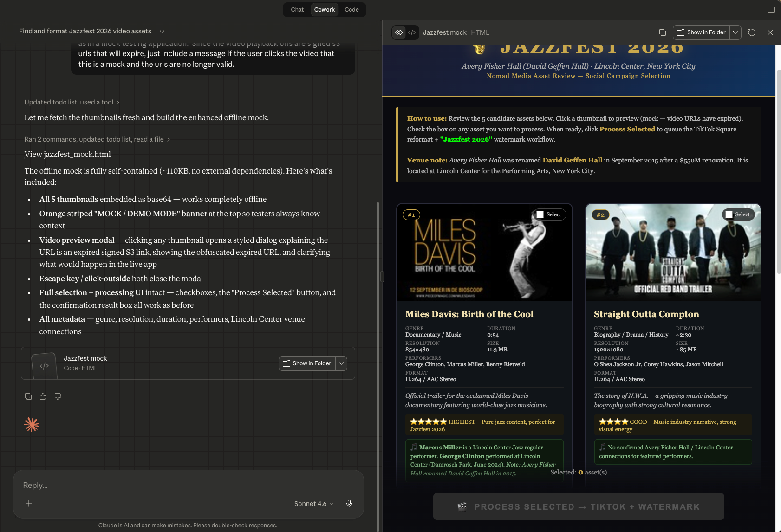The width and height of the screenshot is (781, 532).
Task: Preview the Straight Outta Compton thumbnail
Action: click(x=673, y=253)
